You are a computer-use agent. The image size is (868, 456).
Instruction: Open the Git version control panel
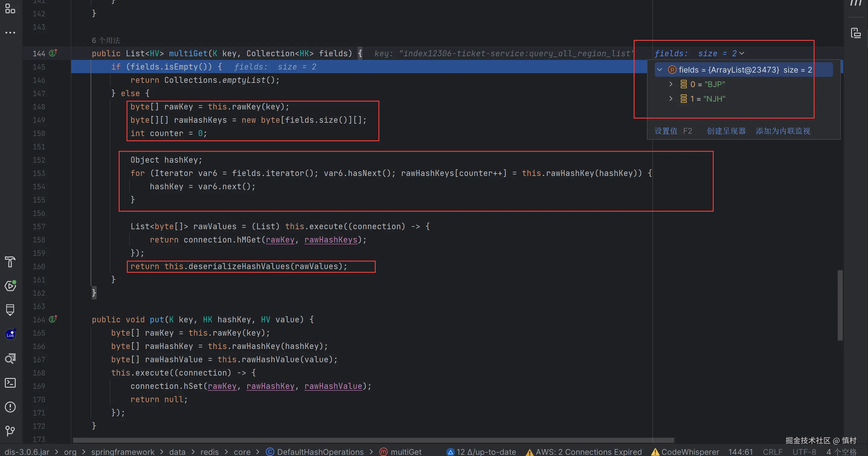(x=10, y=431)
